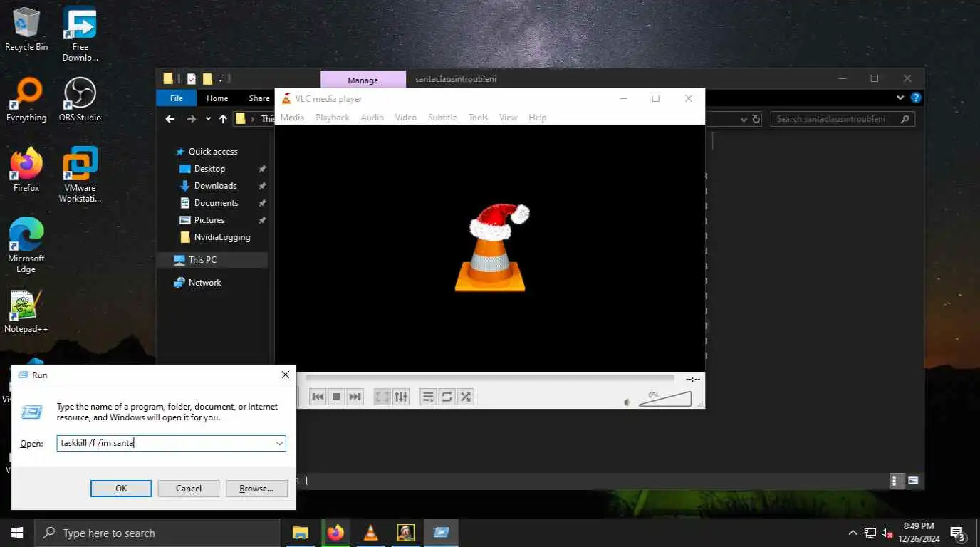The image size is (980, 547).
Task: Select Firefox desktop shortcut
Action: click(26, 170)
